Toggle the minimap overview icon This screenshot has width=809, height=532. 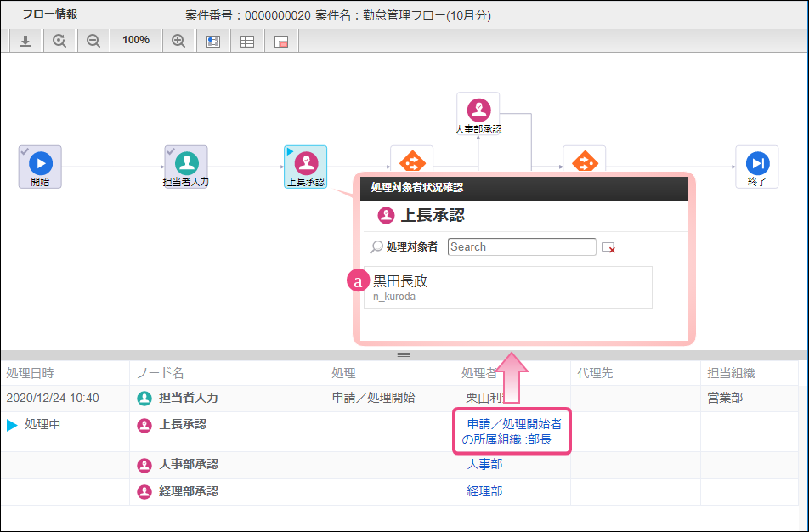(x=281, y=42)
